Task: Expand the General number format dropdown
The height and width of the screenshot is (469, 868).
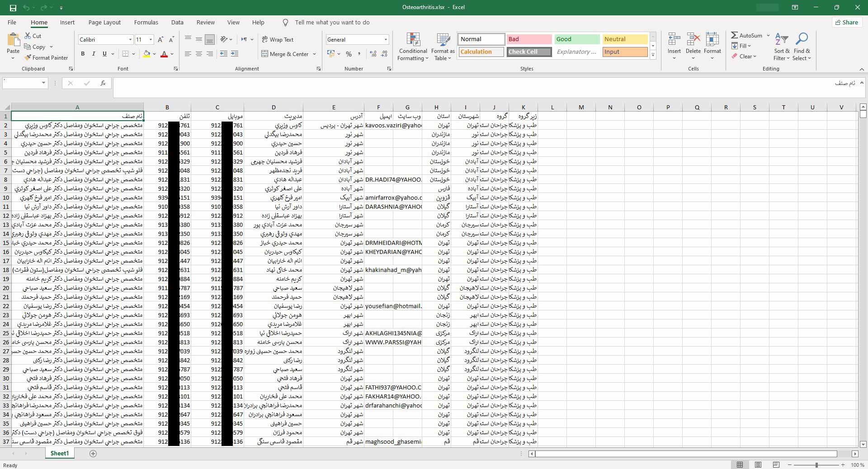Action: click(x=386, y=40)
